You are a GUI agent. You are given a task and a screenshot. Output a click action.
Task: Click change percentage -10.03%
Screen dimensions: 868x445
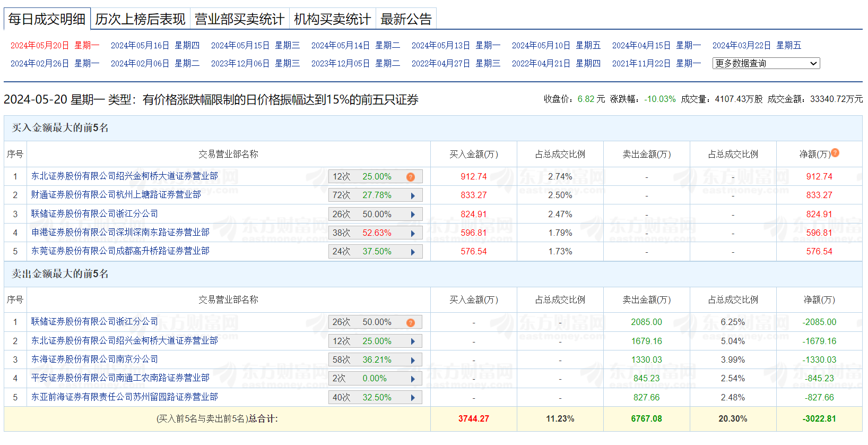660,99
